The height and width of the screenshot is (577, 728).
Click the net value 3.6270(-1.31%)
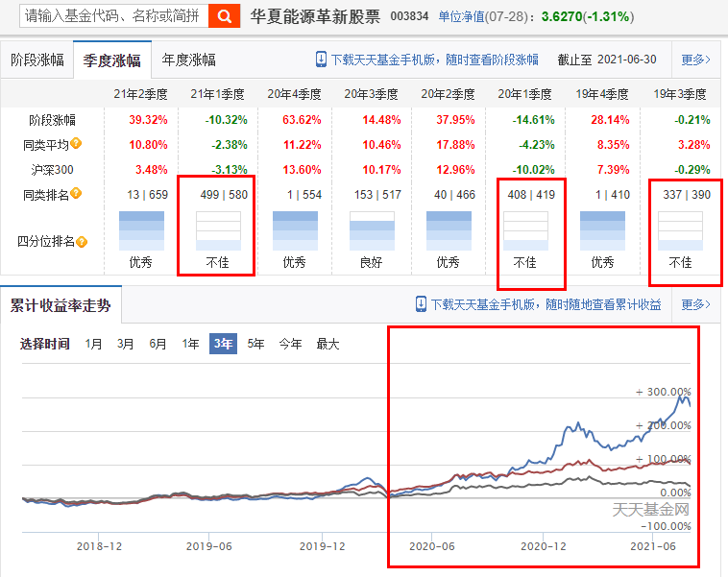pos(588,16)
